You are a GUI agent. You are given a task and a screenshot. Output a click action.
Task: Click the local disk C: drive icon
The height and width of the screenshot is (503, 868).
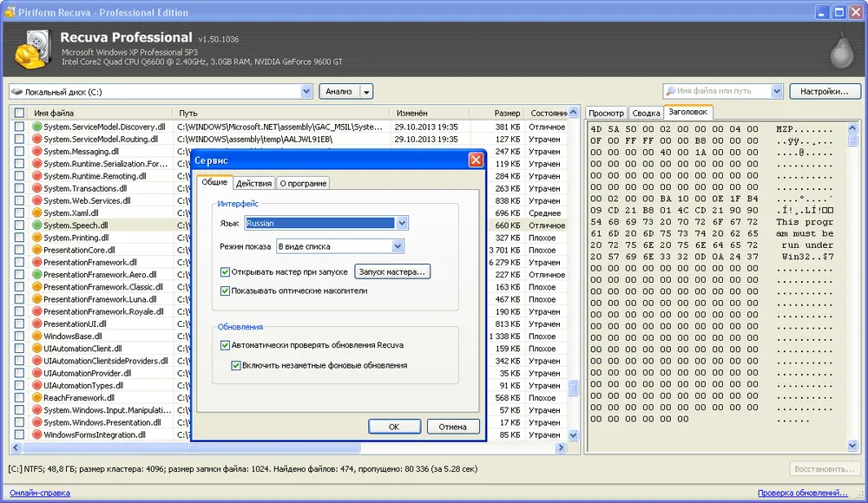pyautogui.click(x=16, y=92)
